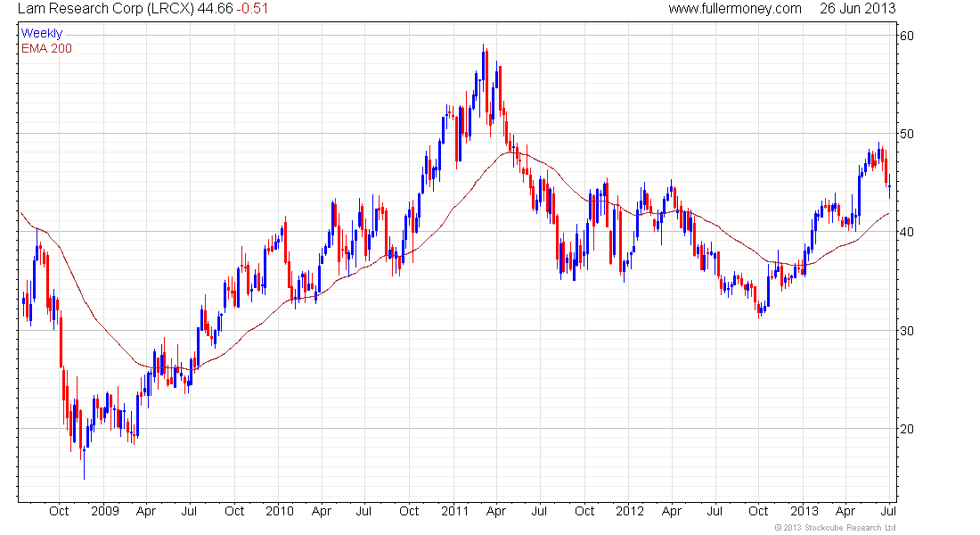
Task: Click the EMA 200 legend label
Action: [x=46, y=48]
